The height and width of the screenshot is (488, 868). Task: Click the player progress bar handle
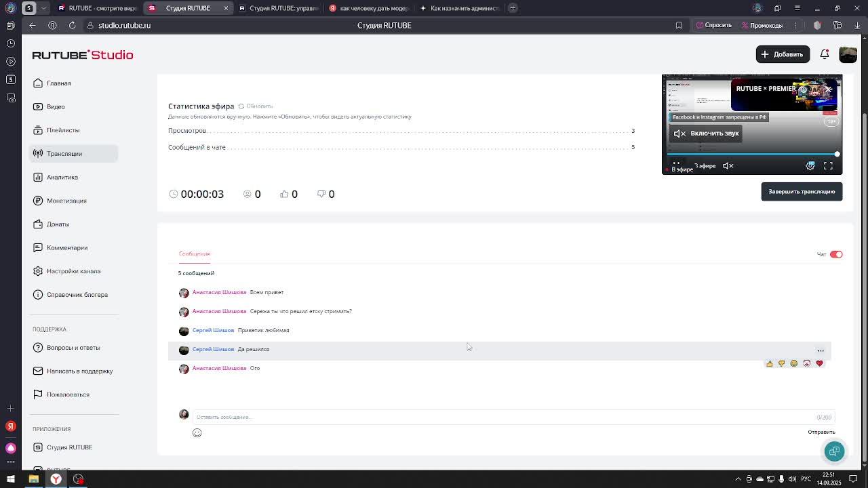point(837,154)
